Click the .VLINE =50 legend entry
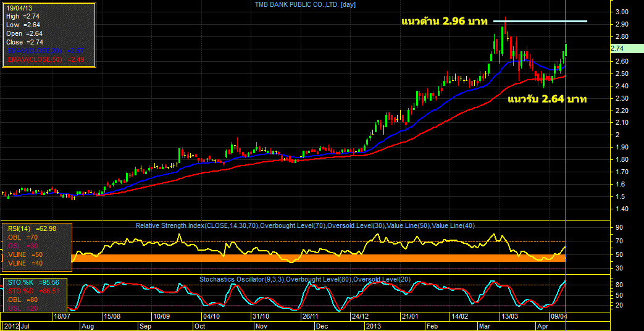This screenshot has width=644, height=331. (25, 254)
